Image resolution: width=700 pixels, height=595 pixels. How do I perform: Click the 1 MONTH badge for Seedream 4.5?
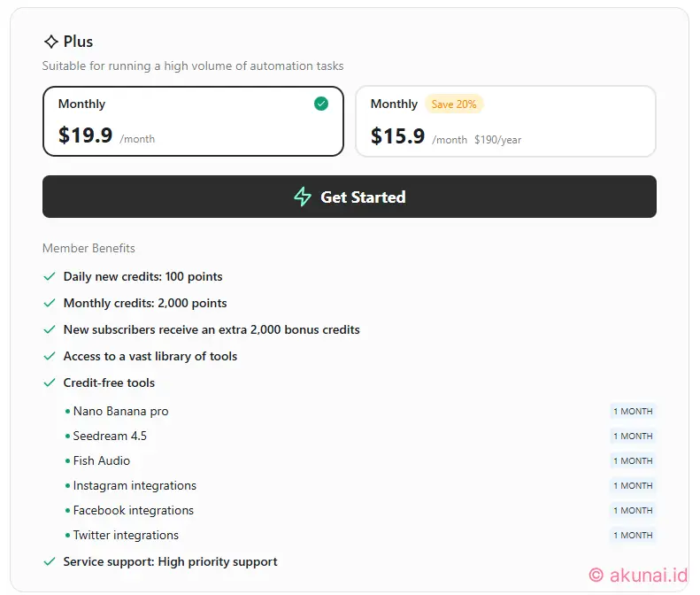point(633,436)
